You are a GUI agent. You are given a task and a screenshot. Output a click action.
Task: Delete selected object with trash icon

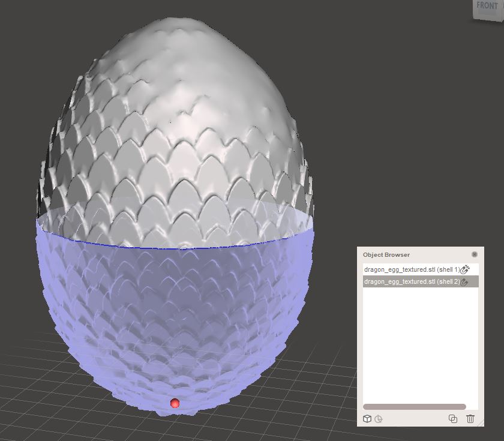click(x=470, y=419)
